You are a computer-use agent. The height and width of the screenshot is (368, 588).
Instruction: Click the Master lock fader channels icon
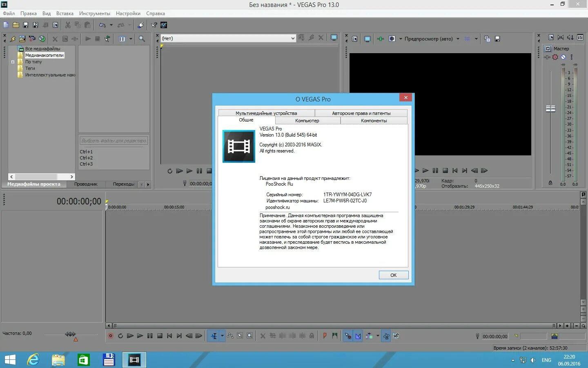point(550,183)
